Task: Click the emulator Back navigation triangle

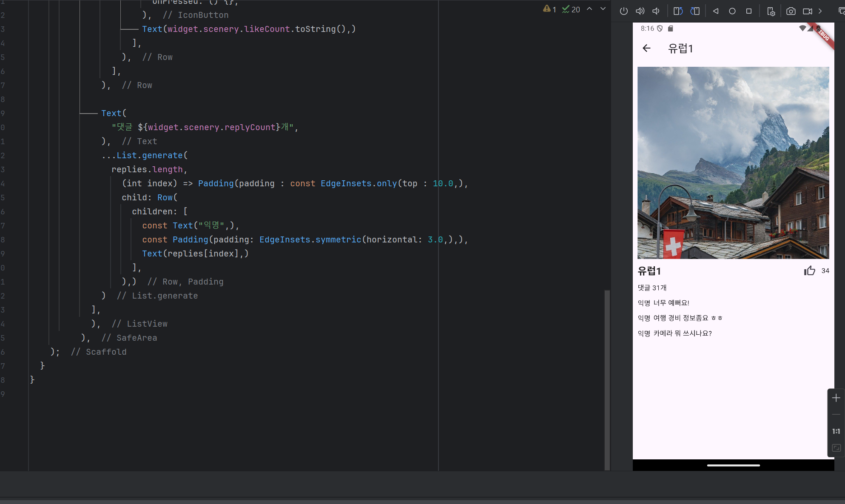Action: pyautogui.click(x=716, y=11)
